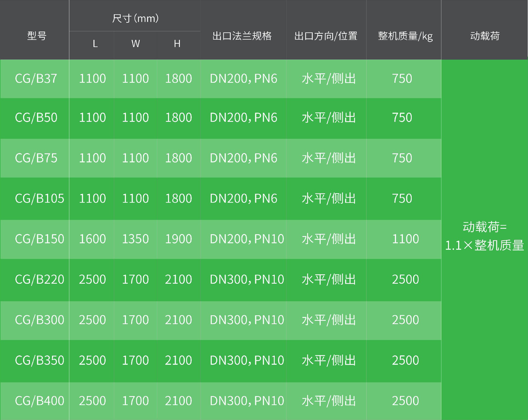The width and height of the screenshot is (528, 420).
Task: Click the 型号 column header
Action: click(x=37, y=36)
